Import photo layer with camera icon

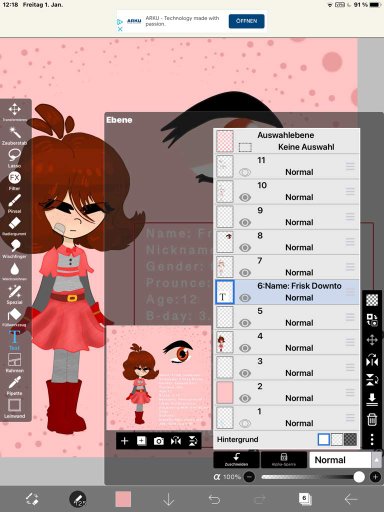(x=159, y=441)
